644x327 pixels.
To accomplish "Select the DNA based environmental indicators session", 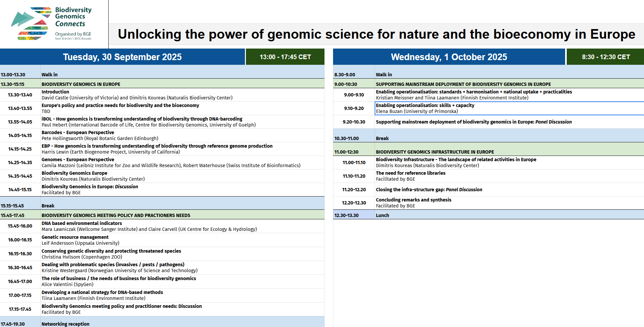I will point(162,226).
